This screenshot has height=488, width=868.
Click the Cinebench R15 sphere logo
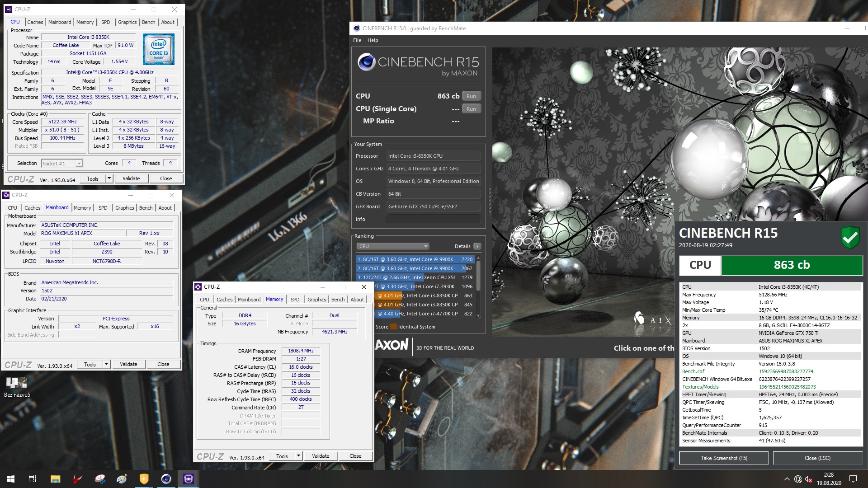click(x=366, y=62)
